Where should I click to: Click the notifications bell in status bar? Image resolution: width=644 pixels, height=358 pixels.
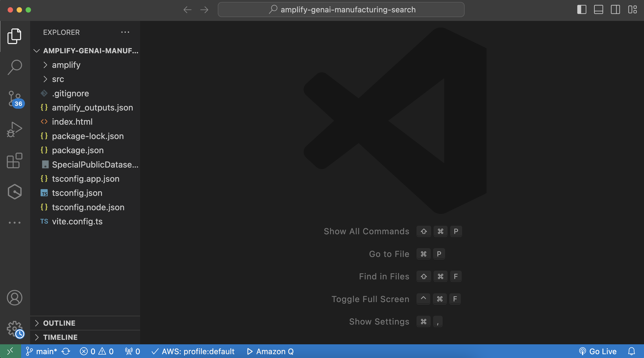coord(631,351)
